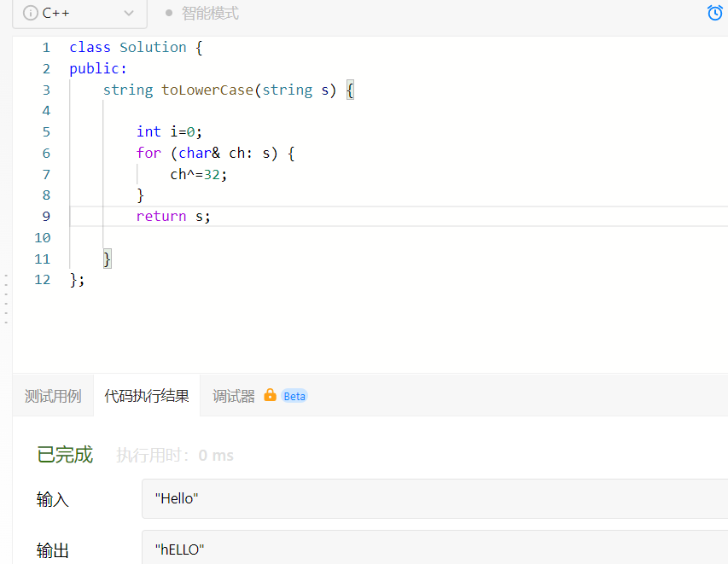
Task: Click the toLowerCase function name
Action: (207, 90)
